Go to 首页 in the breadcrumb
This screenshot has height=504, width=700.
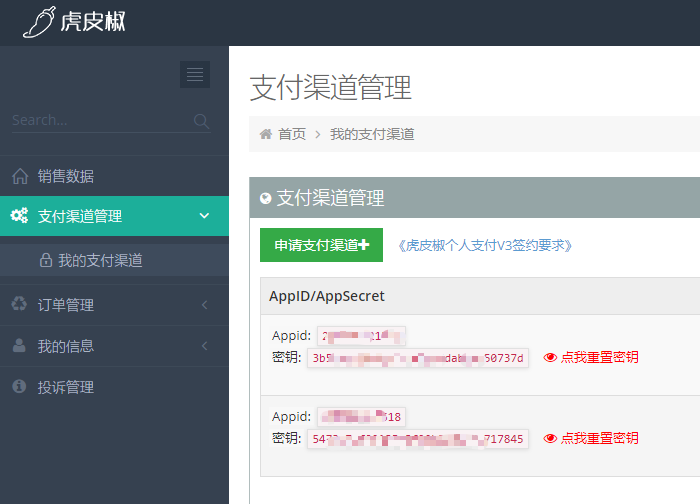pyautogui.click(x=292, y=134)
